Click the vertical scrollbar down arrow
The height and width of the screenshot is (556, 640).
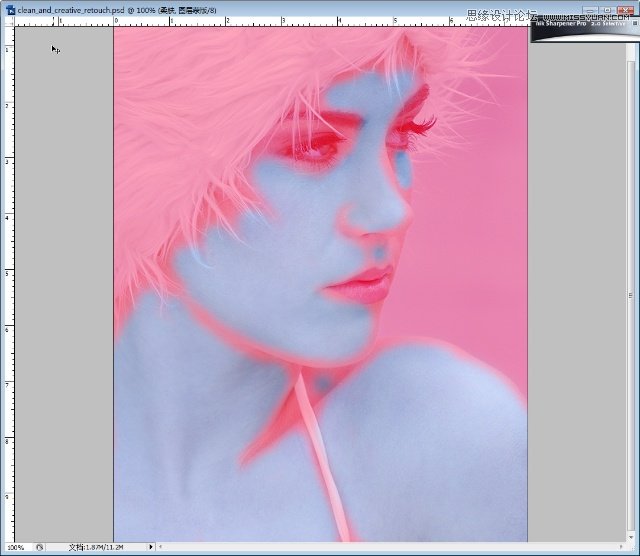(x=631, y=537)
